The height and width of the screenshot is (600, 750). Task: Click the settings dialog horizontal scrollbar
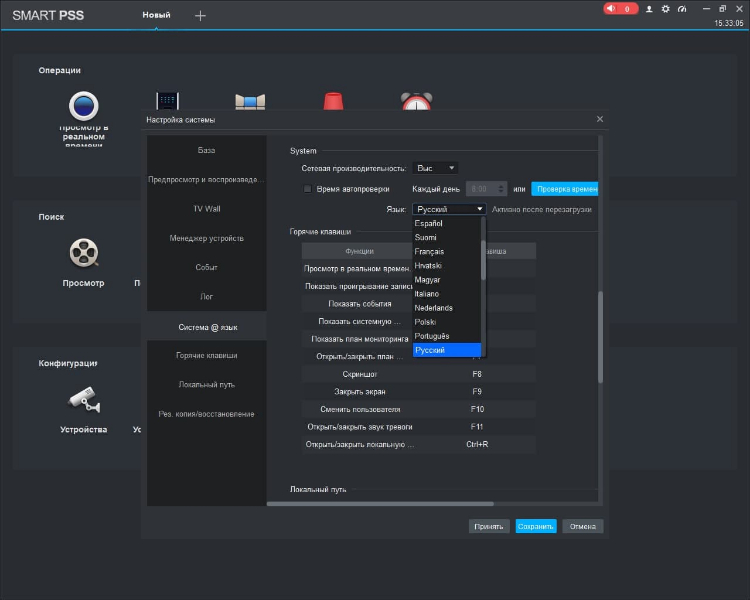pos(380,504)
